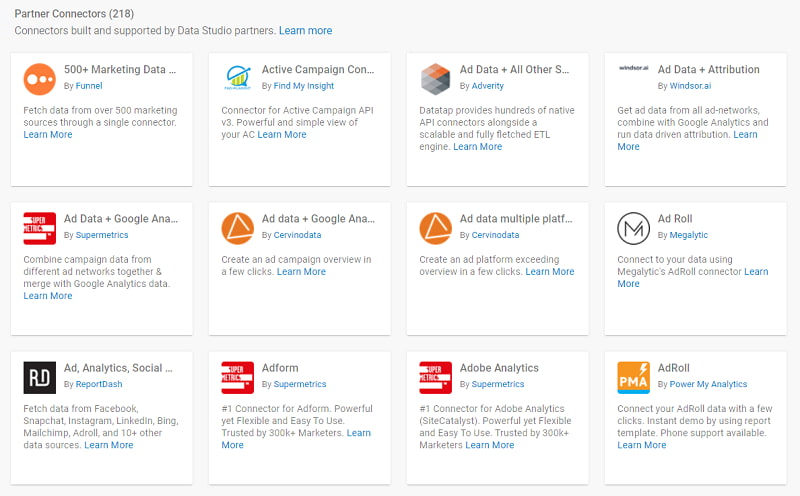Open the Funnel publisher link

pos(89,86)
